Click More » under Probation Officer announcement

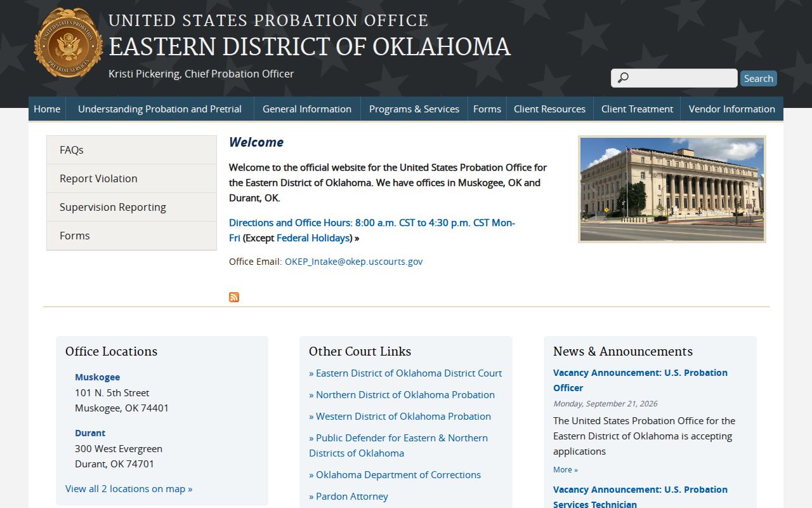[x=565, y=470]
